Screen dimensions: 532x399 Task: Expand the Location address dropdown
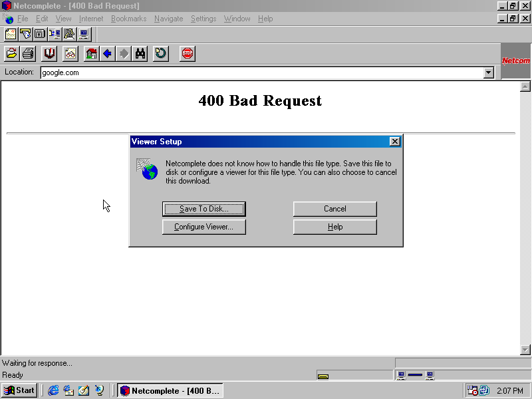click(x=489, y=72)
